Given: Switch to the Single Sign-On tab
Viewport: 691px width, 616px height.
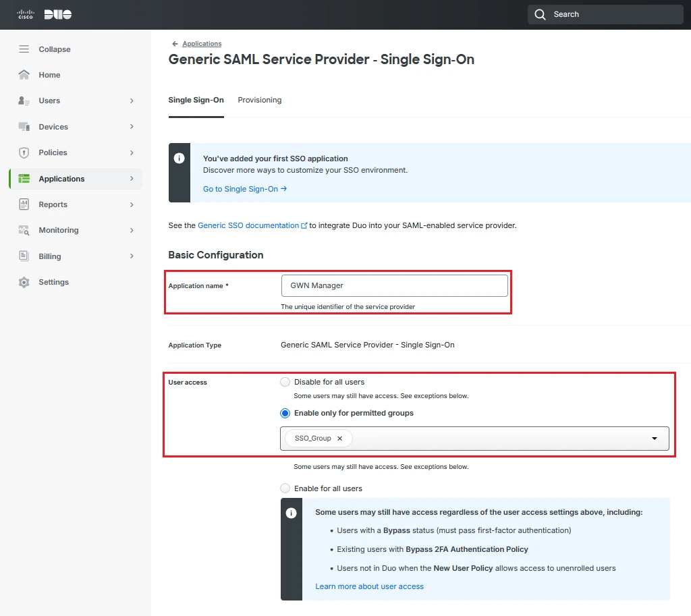Looking at the screenshot, I should (x=196, y=100).
